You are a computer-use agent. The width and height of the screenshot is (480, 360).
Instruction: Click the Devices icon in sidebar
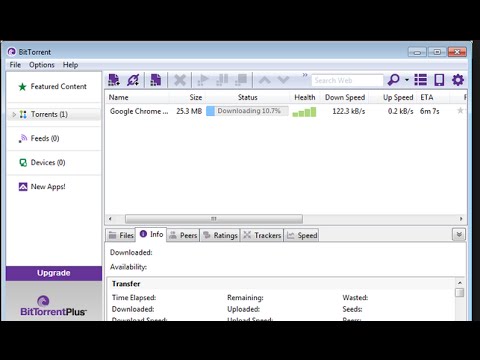[23, 163]
